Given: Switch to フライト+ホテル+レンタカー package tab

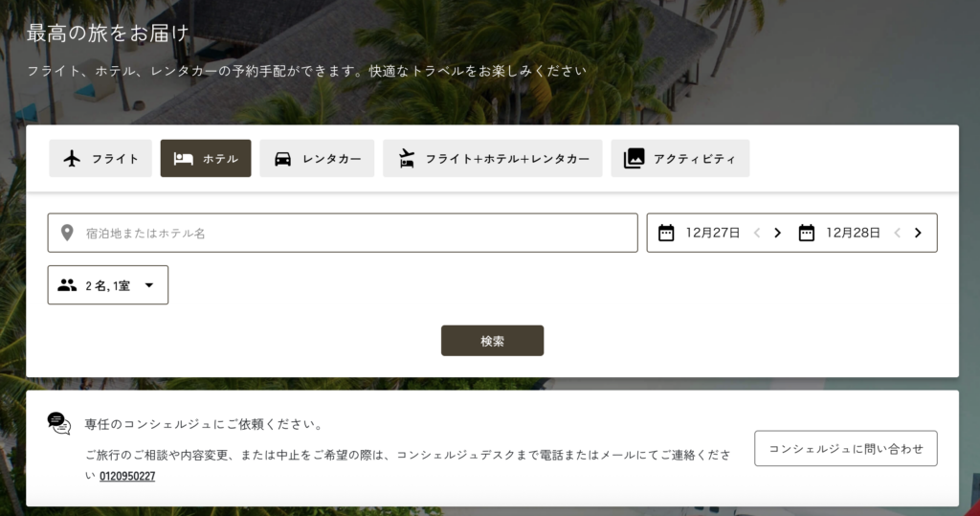Looking at the screenshot, I should 493,158.
